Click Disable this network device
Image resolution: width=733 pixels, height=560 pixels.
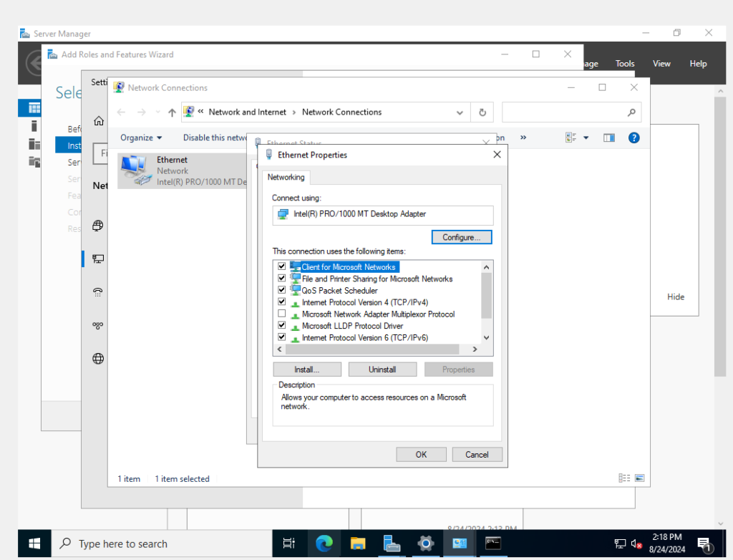(215, 137)
